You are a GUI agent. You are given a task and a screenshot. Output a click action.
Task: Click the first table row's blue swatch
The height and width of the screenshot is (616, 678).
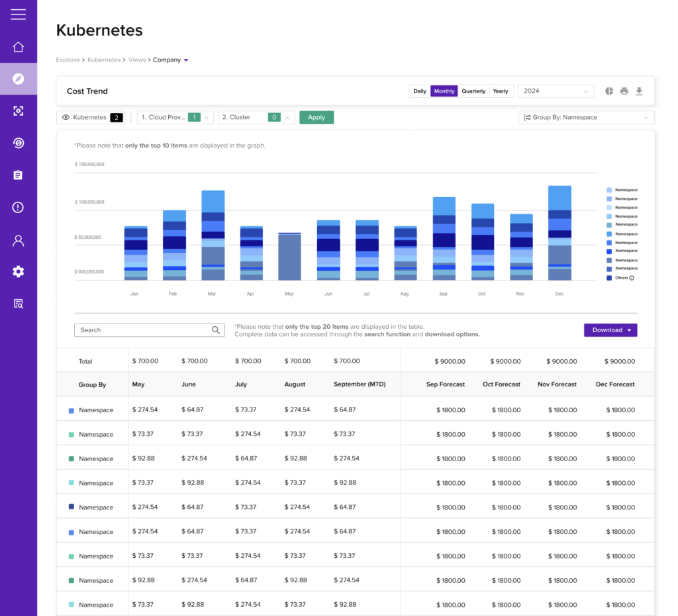[72, 410]
